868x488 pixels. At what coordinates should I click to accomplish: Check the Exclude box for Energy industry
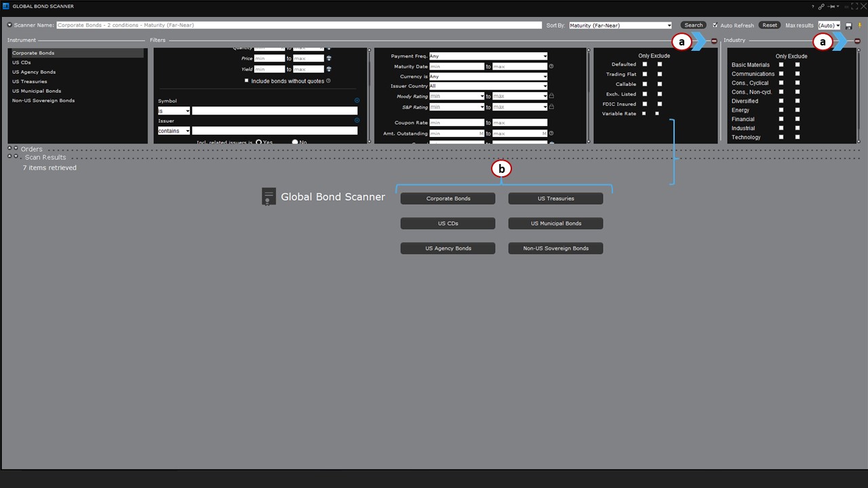click(x=797, y=110)
